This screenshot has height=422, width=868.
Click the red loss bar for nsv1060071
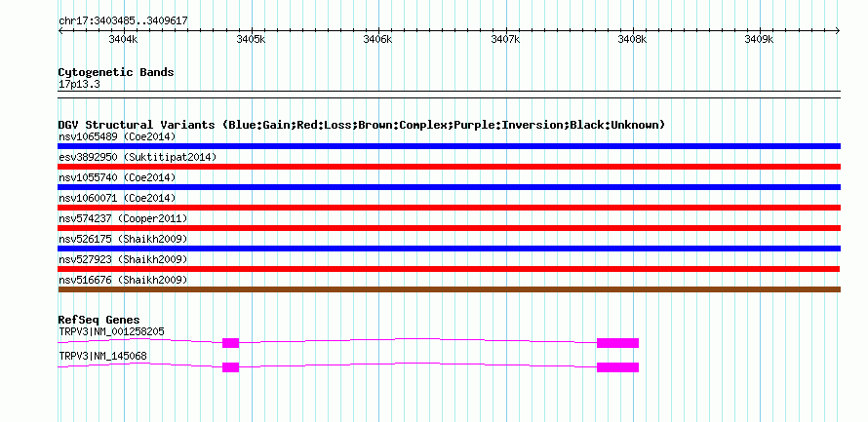pos(450,208)
